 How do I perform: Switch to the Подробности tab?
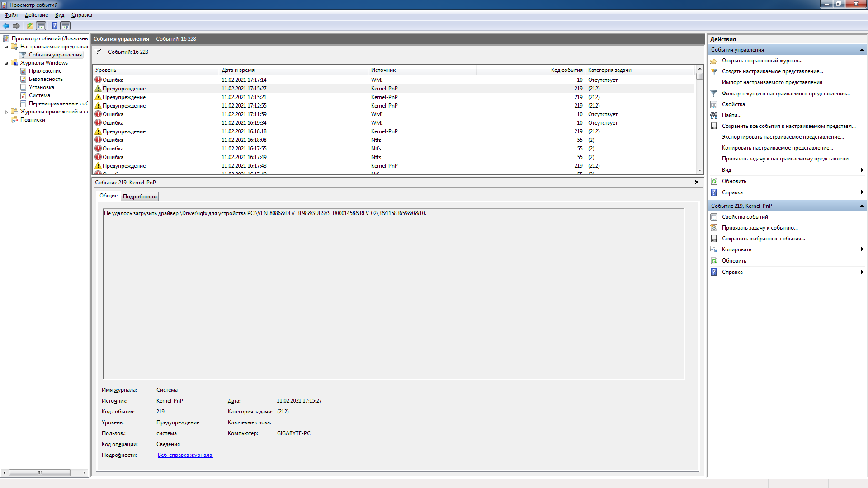[x=140, y=197]
